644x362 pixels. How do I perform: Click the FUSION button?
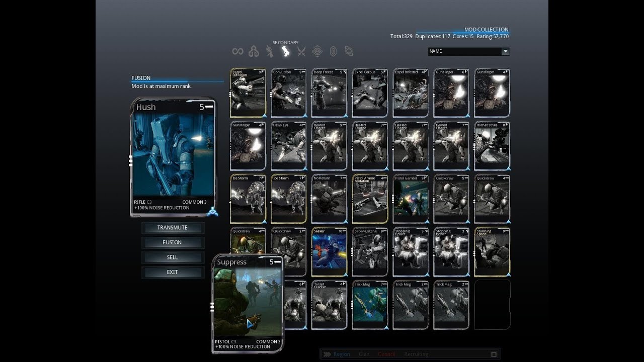point(173,242)
